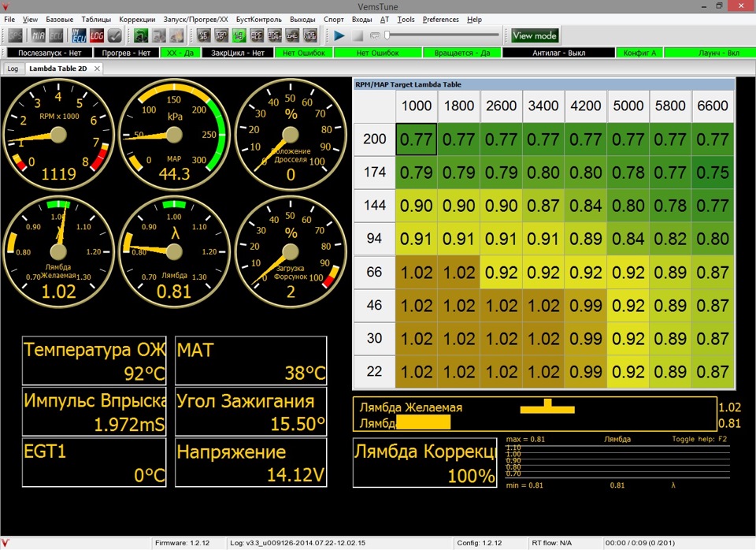
Task: Click the MAP kPa gauge
Action: click(174, 135)
